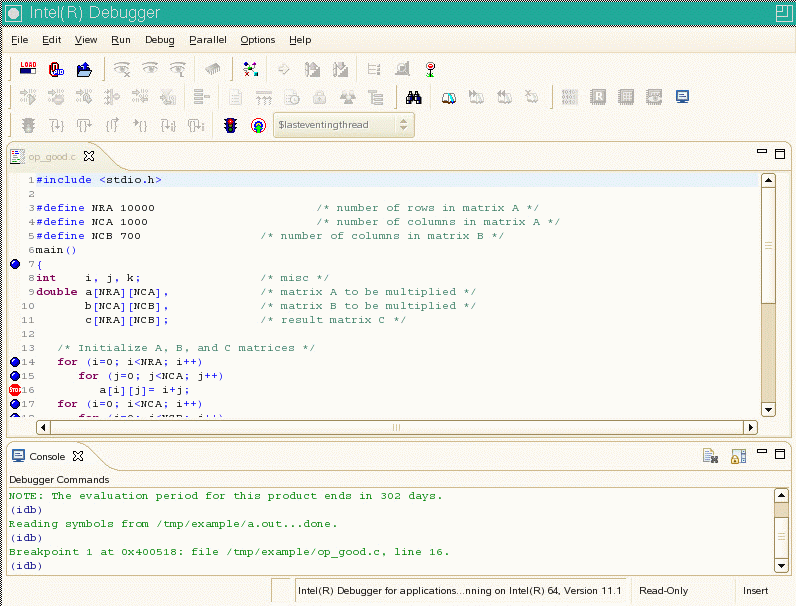796x606 pixels.
Task: Toggle the stop breakpoint at line 16
Action: point(15,390)
